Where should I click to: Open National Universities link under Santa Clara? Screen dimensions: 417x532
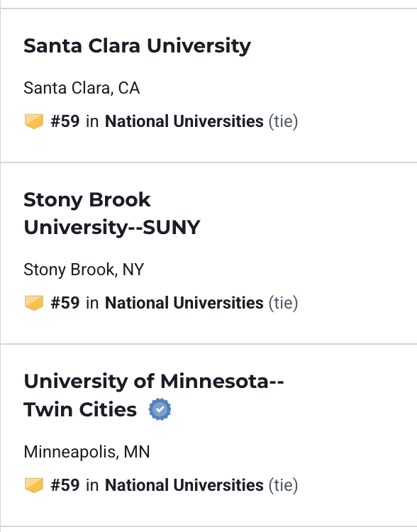184,121
